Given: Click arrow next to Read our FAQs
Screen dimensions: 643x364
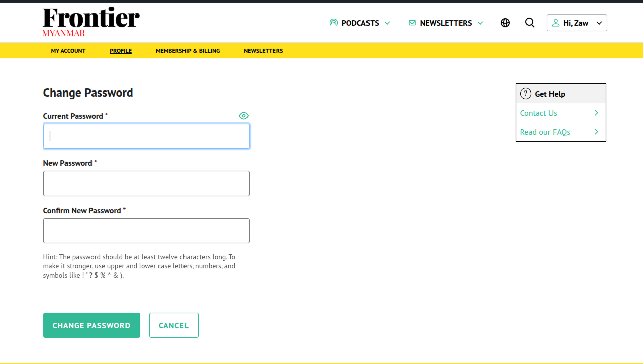Looking at the screenshot, I should coord(596,132).
